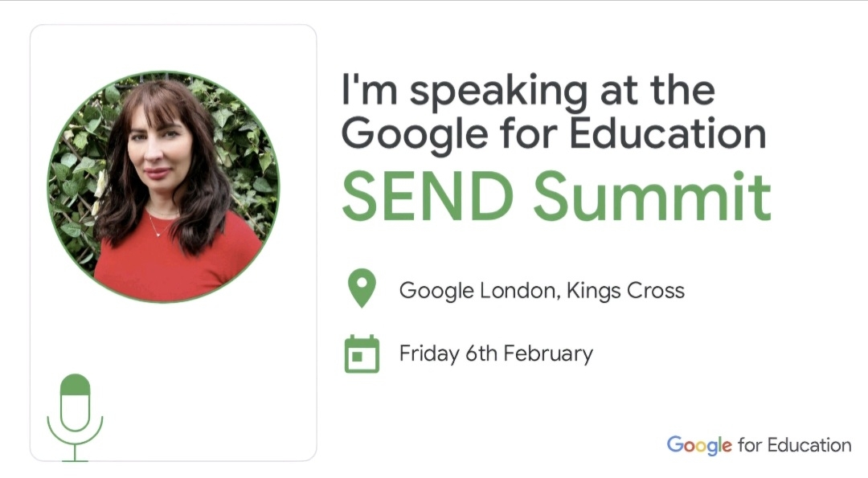The width and height of the screenshot is (868, 478).
Task: Click the blank white area below the photo
Action: tap(201, 378)
